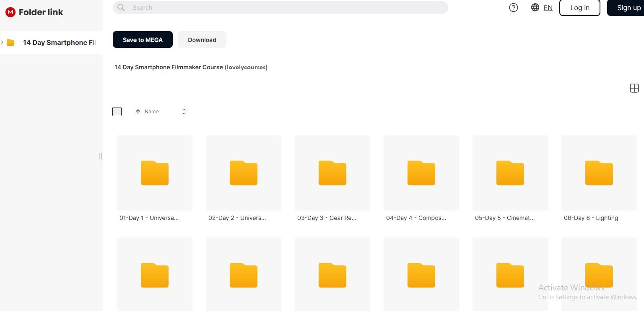Tick the select-all checkbox
This screenshot has height=311, width=644.
coord(117,112)
